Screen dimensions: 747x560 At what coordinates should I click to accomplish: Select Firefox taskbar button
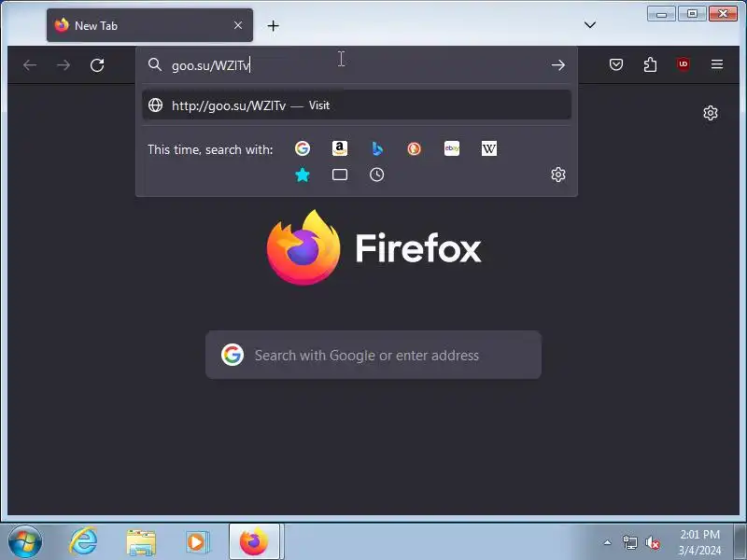[x=254, y=541]
